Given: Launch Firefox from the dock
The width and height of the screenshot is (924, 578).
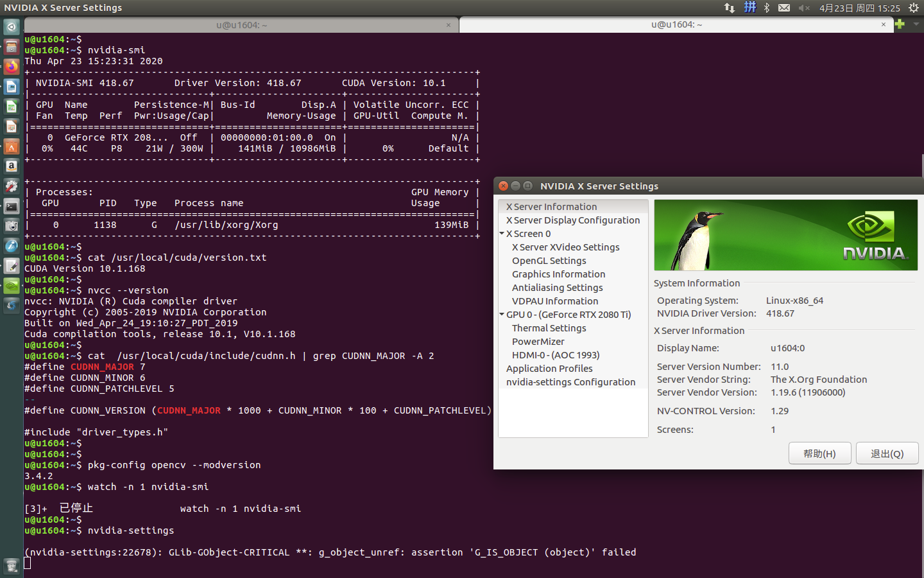Looking at the screenshot, I should coord(12,66).
